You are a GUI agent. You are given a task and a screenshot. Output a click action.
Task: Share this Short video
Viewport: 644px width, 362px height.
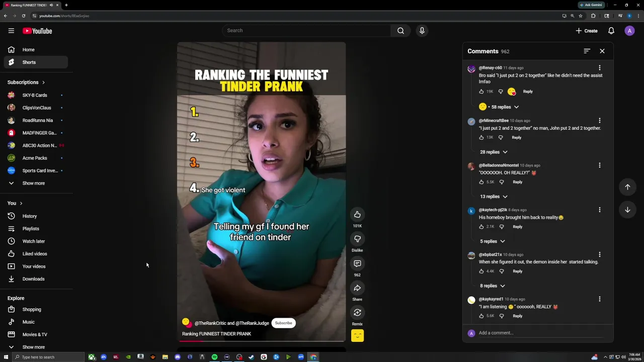(357, 288)
